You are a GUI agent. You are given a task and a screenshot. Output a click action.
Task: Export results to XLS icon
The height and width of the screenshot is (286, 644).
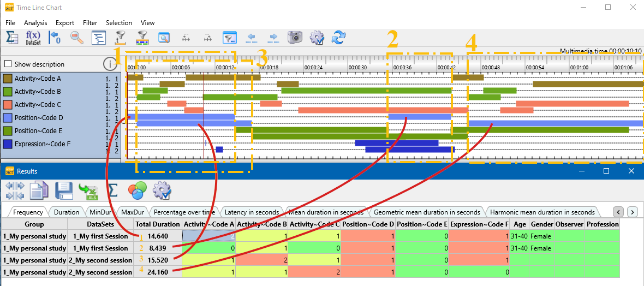pyautogui.click(x=89, y=191)
